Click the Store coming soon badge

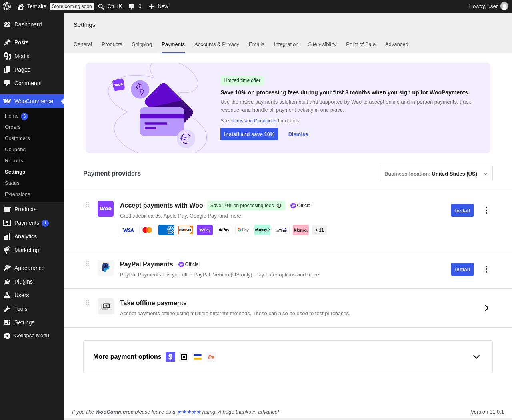[x=72, y=6]
